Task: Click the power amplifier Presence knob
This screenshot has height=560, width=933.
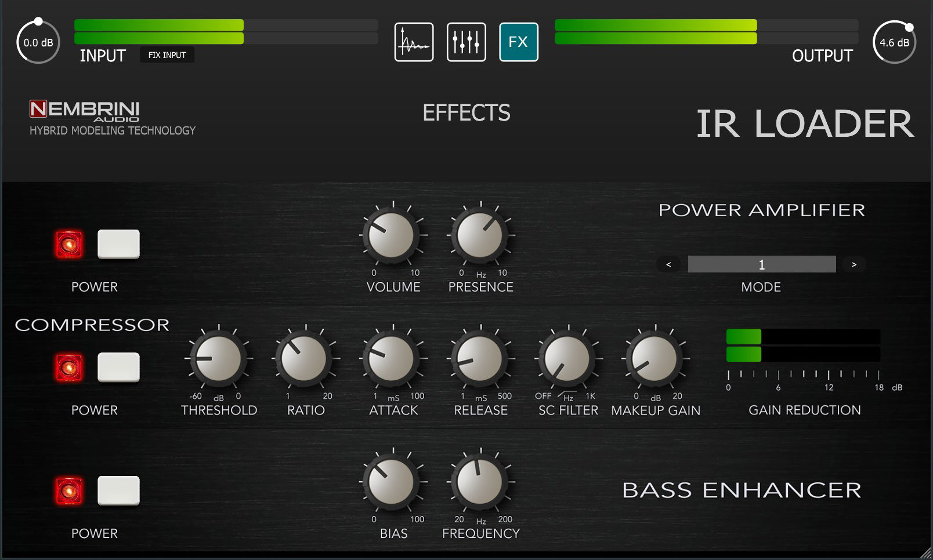Action: tap(480, 236)
